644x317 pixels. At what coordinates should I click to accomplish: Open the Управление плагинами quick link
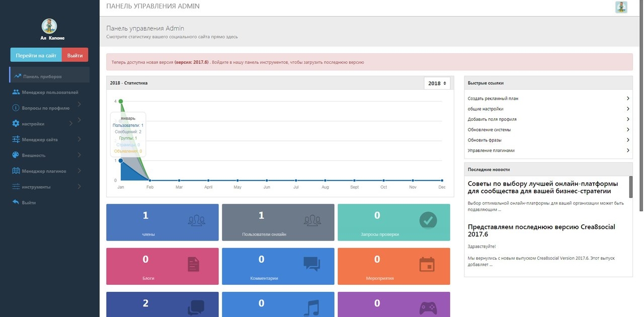point(548,150)
